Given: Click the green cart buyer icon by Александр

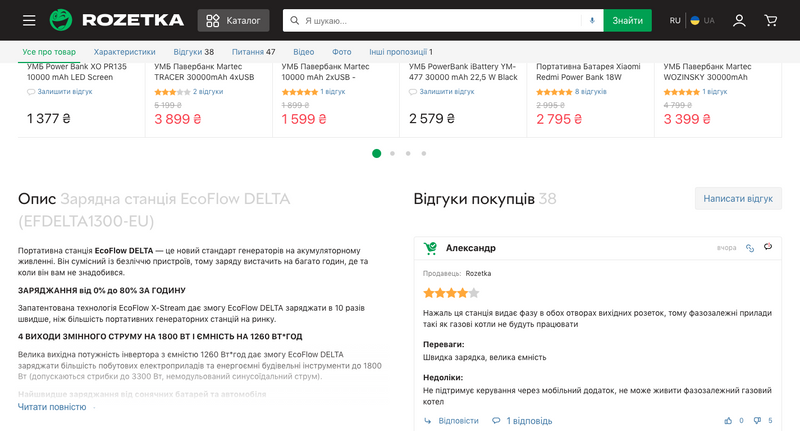Looking at the screenshot, I should click(430, 248).
